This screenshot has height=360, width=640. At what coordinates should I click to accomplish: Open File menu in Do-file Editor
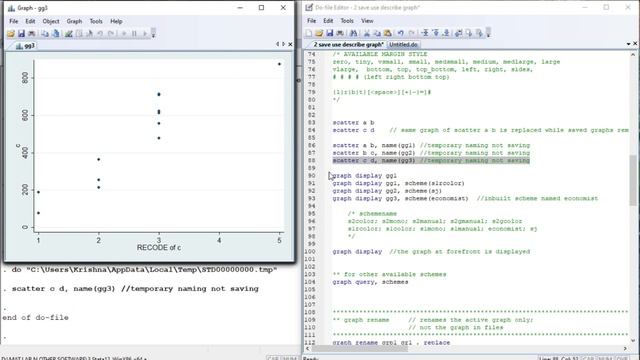pyautogui.click(x=311, y=21)
